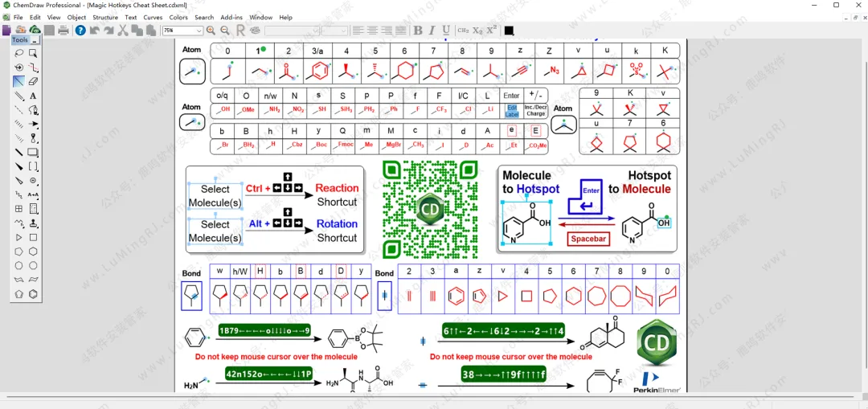
Task: Expand the font name dropdown
Action: coord(315,31)
